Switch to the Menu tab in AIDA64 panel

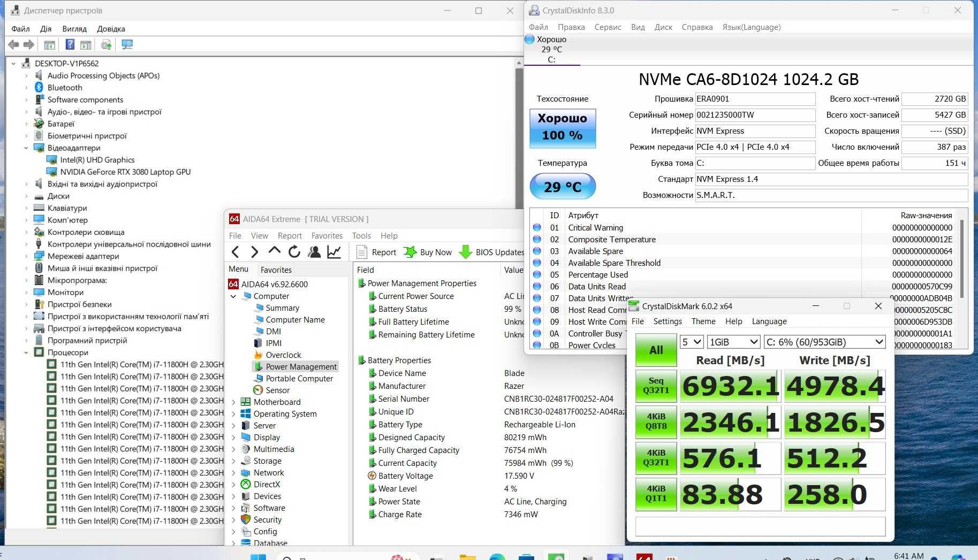tap(238, 269)
